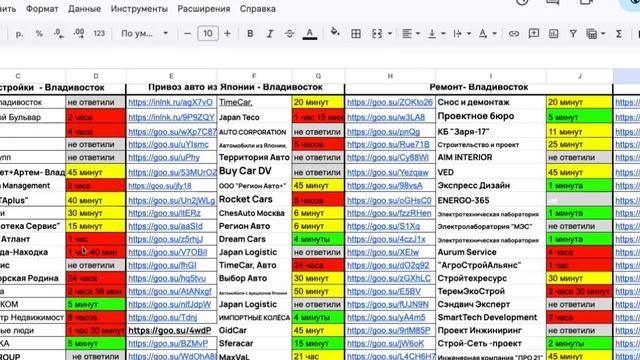Open the link https://goo.su/E5BV
Screen dimensions: 640x360
384,291
